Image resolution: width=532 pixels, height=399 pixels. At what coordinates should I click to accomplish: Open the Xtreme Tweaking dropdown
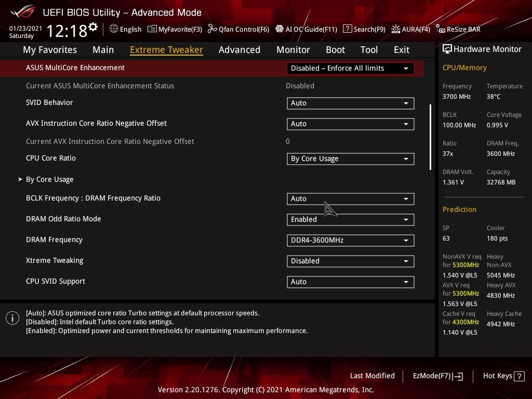click(x=351, y=261)
